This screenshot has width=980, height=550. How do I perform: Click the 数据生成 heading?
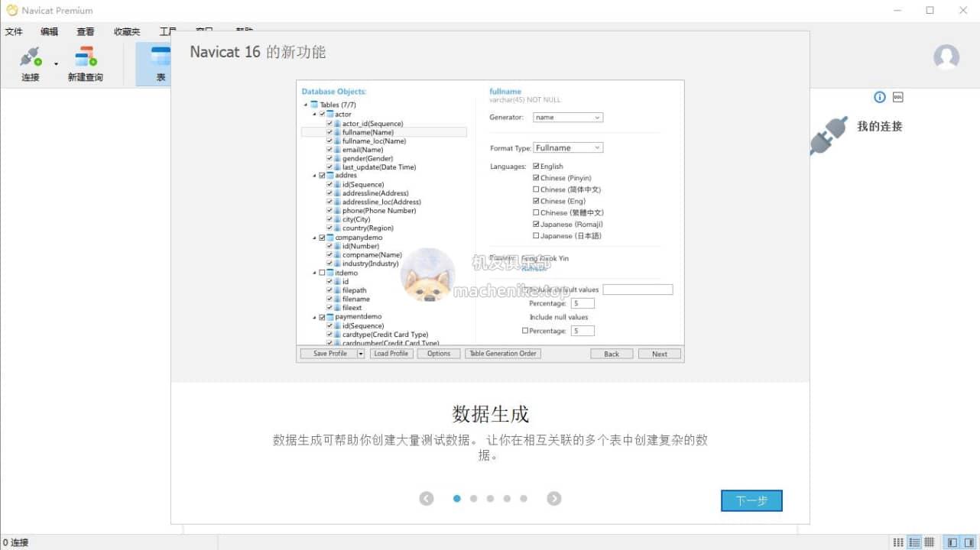coord(490,415)
